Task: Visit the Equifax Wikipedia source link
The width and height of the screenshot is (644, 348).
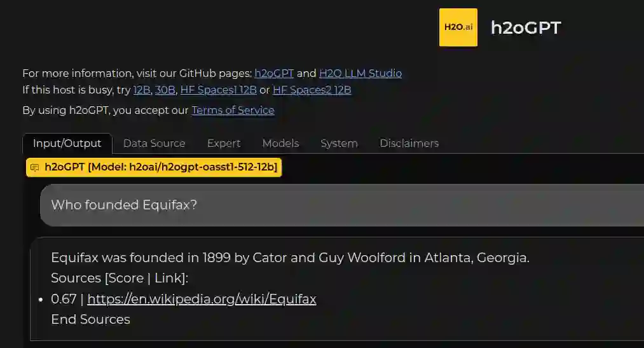Action: (202, 299)
